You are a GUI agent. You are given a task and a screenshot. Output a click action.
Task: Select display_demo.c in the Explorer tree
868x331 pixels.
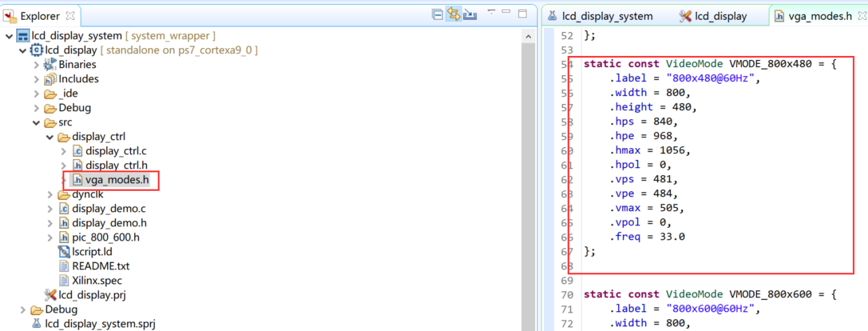[x=108, y=209]
